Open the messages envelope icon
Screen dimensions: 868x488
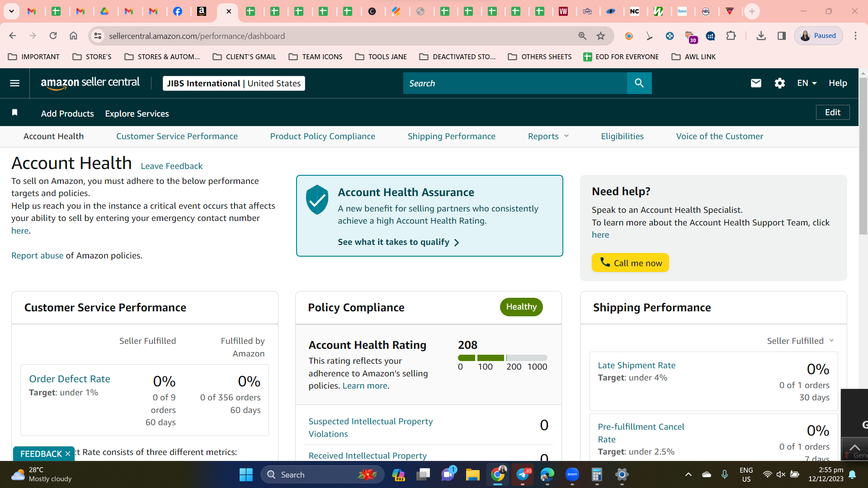coord(756,83)
